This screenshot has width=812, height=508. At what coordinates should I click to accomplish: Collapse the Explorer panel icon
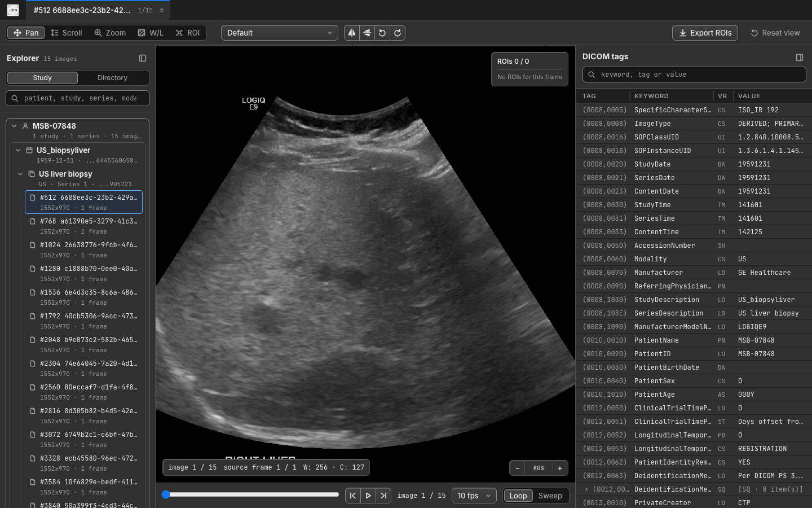[143, 58]
